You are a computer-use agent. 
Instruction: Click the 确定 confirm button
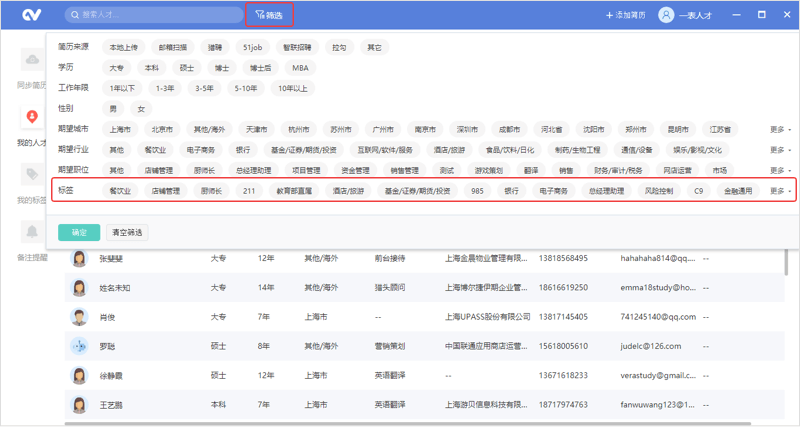(79, 232)
